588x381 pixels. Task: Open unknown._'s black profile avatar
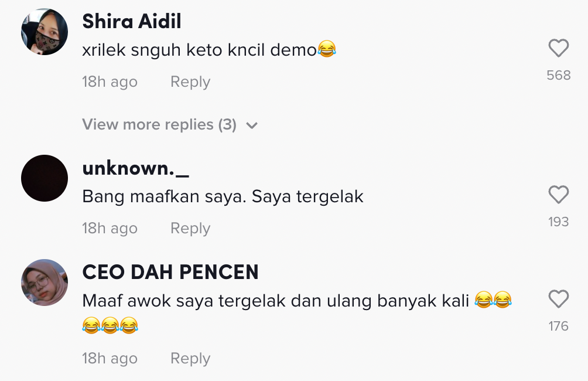point(45,178)
